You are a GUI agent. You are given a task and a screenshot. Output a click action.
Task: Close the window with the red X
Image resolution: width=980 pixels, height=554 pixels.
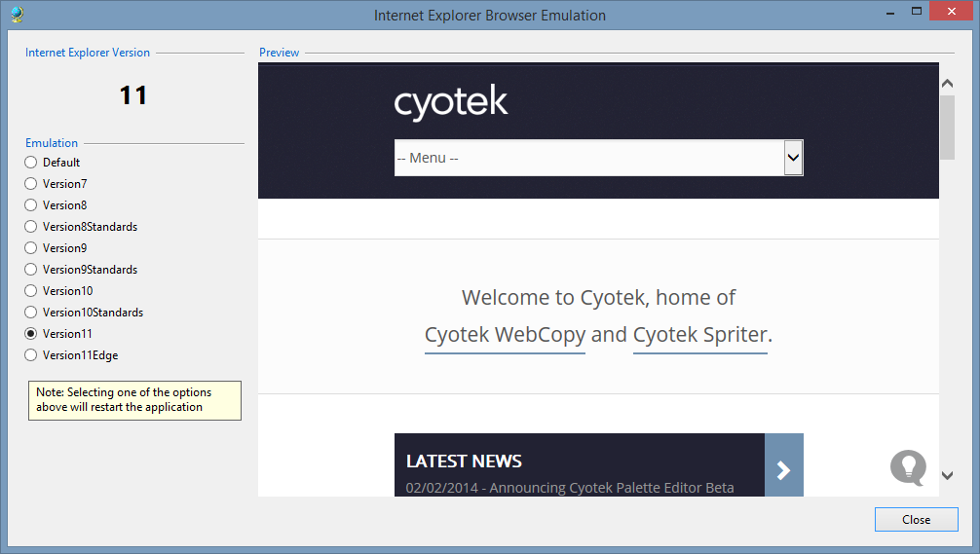(951, 12)
